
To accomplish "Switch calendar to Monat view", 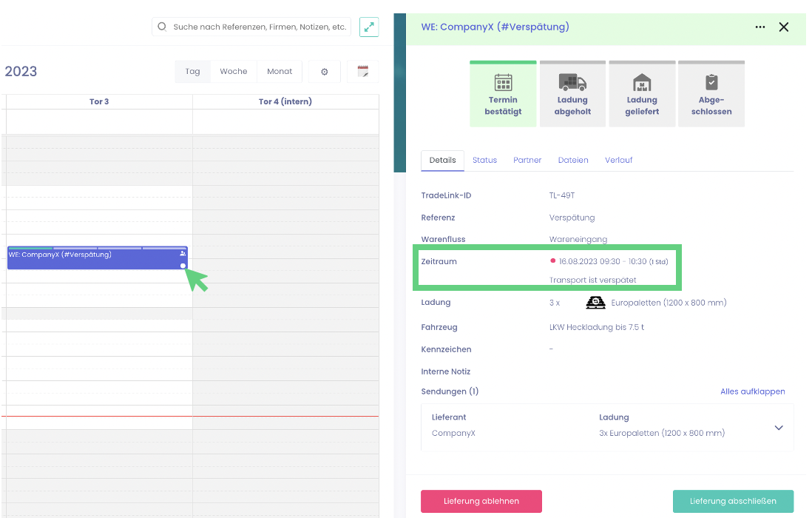I will (x=280, y=72).
